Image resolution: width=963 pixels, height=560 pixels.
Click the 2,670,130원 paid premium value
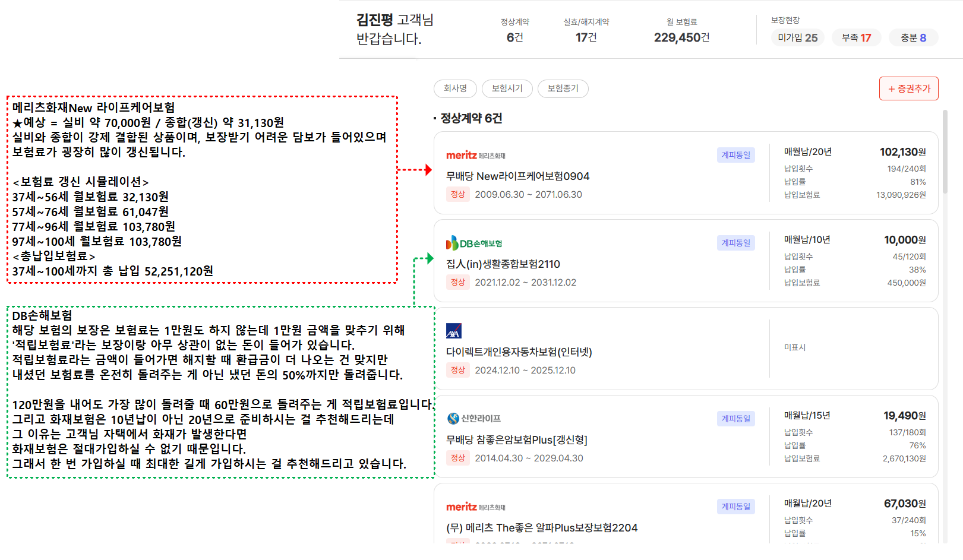pyautogui.click(x=904, y=458)
